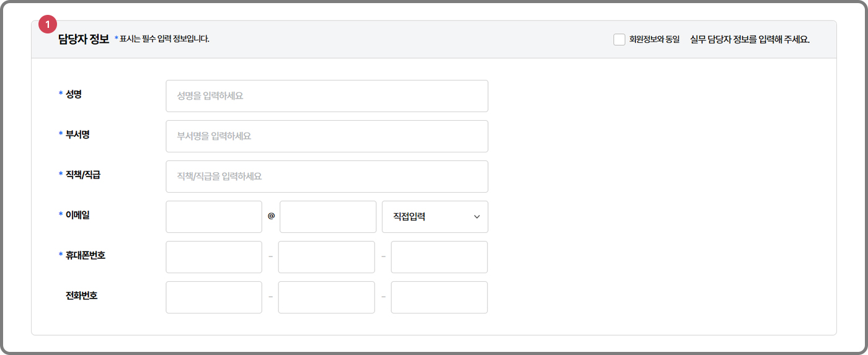Open the 직접입력 email domain dropdown
The width and height of the screenshot is (868, 355).
(435, 217)
